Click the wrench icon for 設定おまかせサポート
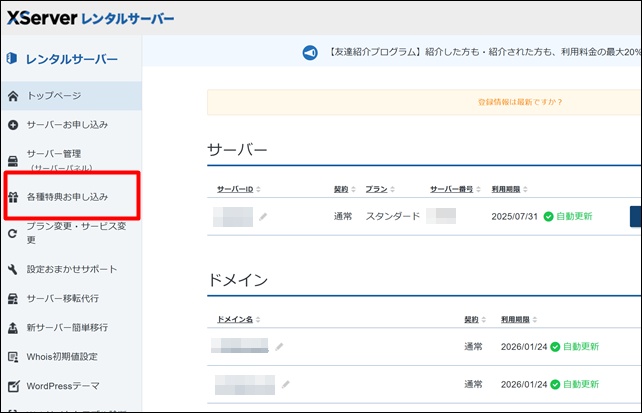 [x=13, y=269]
